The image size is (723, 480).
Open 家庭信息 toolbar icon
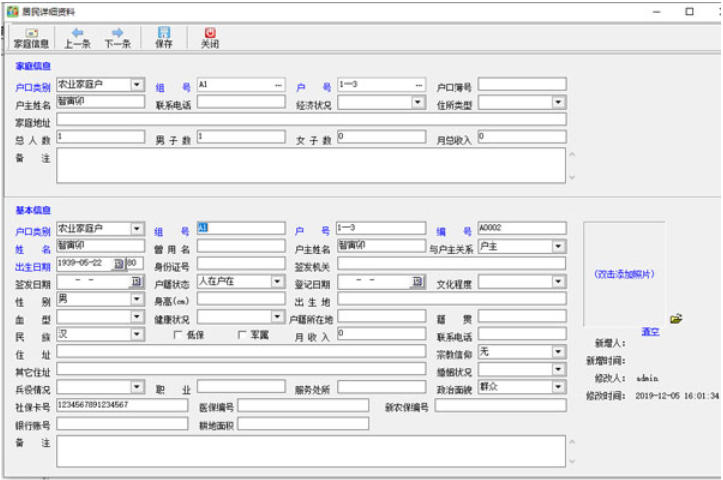[31, 38]
